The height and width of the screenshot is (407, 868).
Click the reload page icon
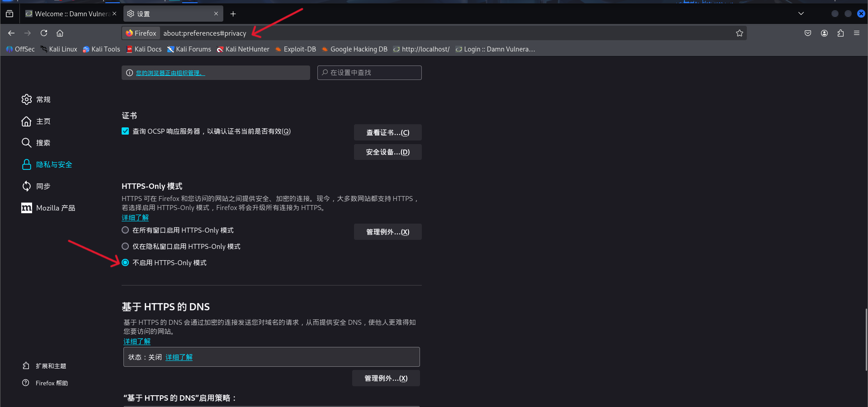pos(43,33)
